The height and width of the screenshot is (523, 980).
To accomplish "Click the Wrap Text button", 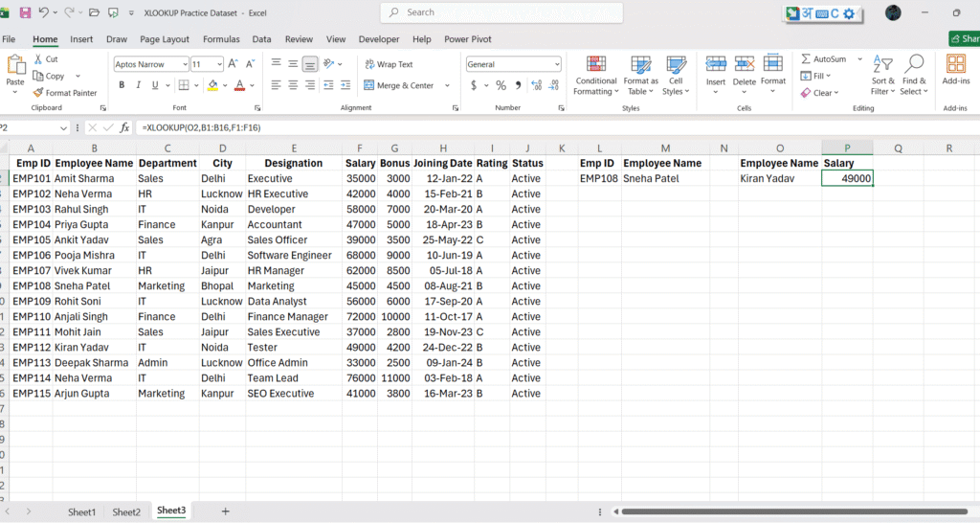I will pos(389,64).
